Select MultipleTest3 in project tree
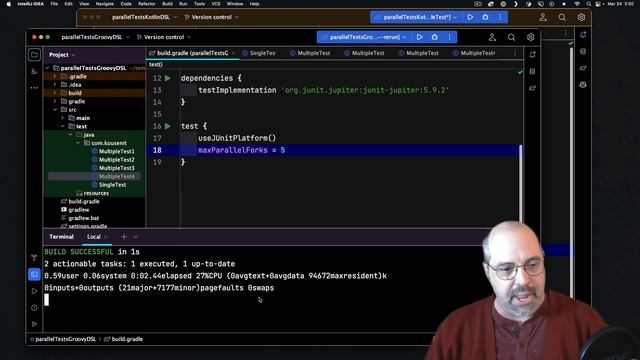This screenshot has width=640, height=360. tap(116, 168)
